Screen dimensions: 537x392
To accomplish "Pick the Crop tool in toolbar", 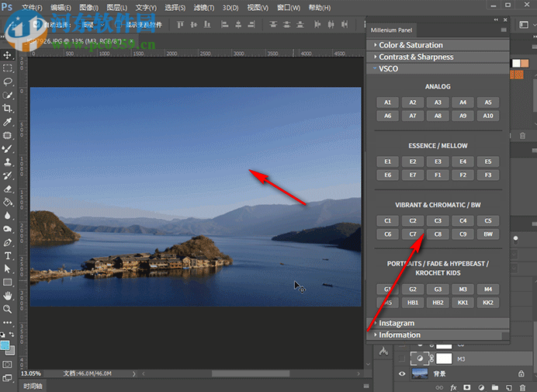I will tap(8, 109).
